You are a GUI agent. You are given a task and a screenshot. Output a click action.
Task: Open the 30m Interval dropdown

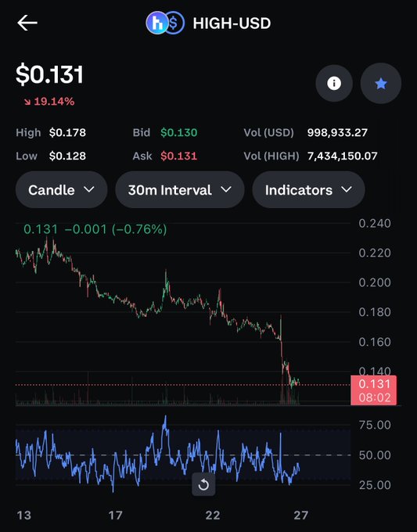click(180, 189)
